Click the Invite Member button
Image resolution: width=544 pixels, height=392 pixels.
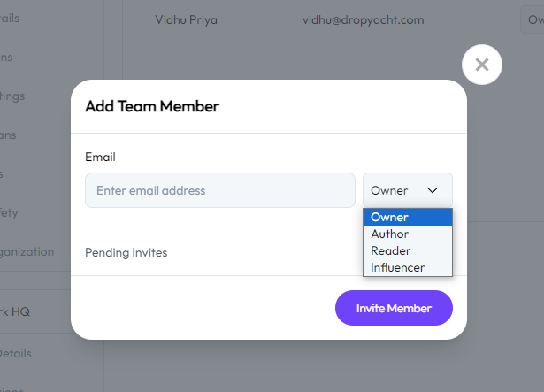tap(394, 308)
